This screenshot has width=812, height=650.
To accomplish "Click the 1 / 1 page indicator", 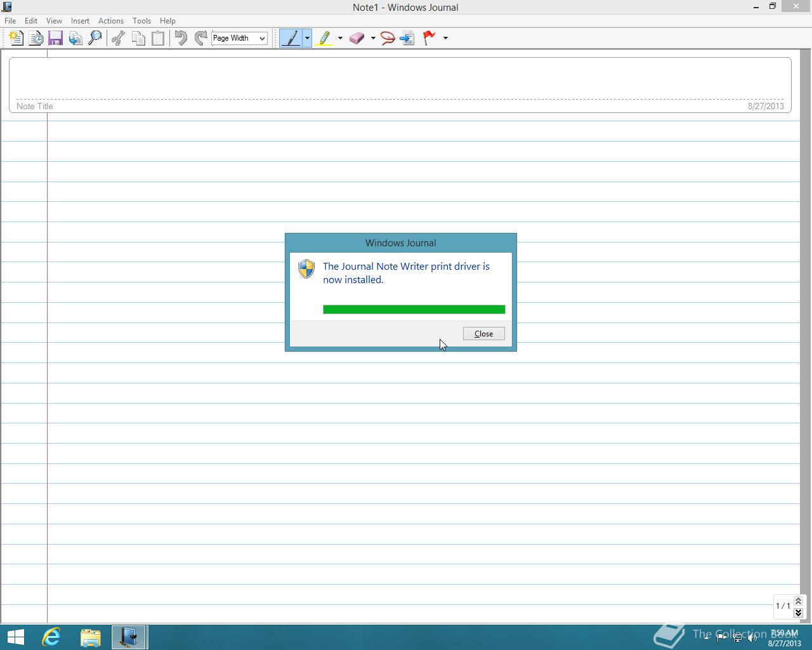I will 783,606.
